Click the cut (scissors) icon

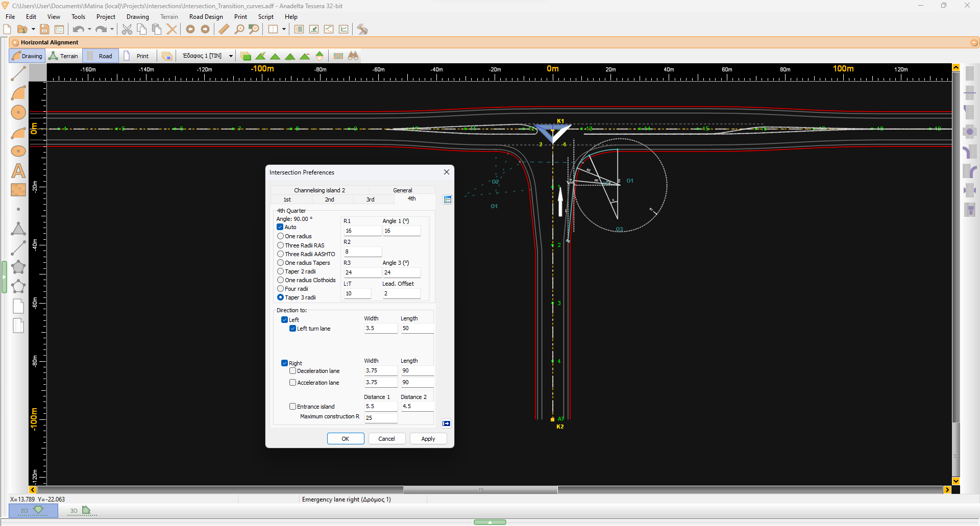click(127, 29)
